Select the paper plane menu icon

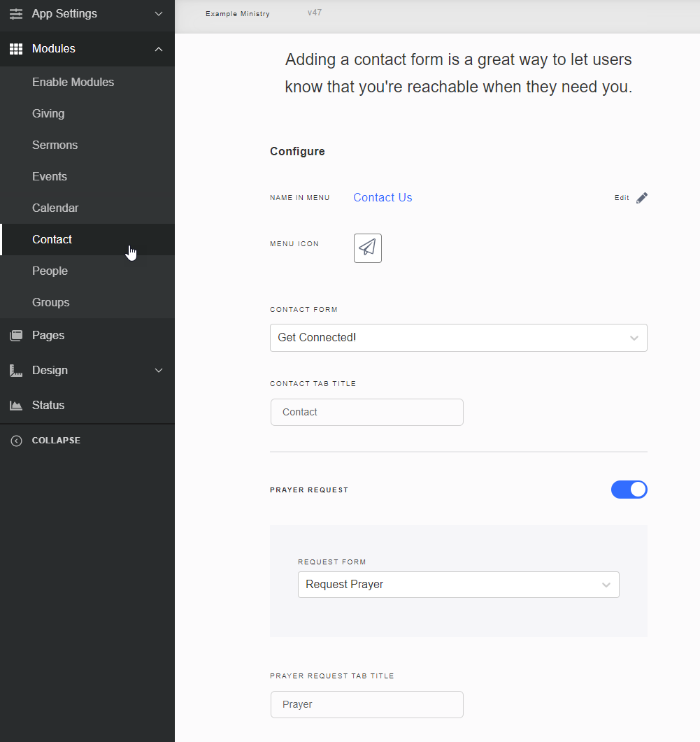tap(367, 248)
